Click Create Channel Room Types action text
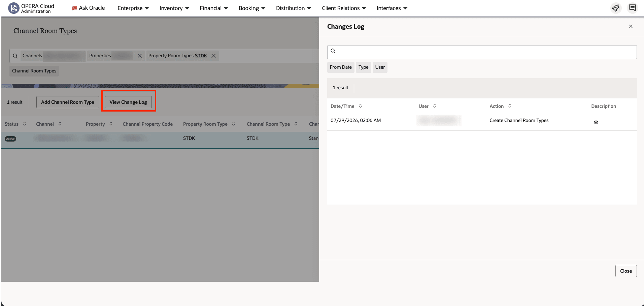The image size is (644, 307). click(x=519, y=120)
